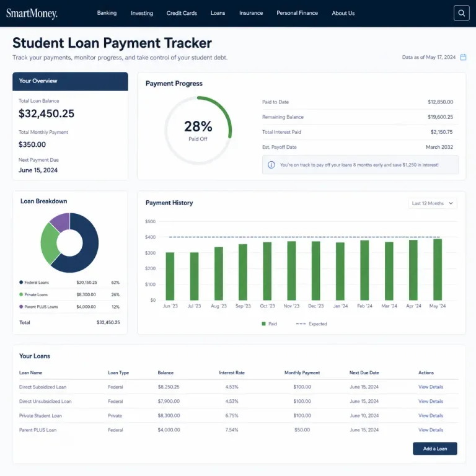Click the Aug '23 payment bar
The height and width of the screenshot is (476, 476).
(219, 273)
